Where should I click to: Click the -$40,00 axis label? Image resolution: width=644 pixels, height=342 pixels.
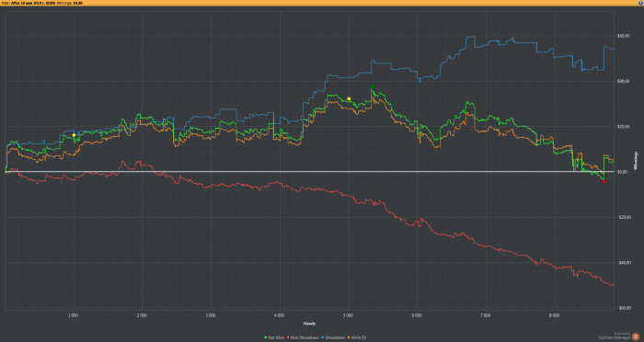[624, 263]
